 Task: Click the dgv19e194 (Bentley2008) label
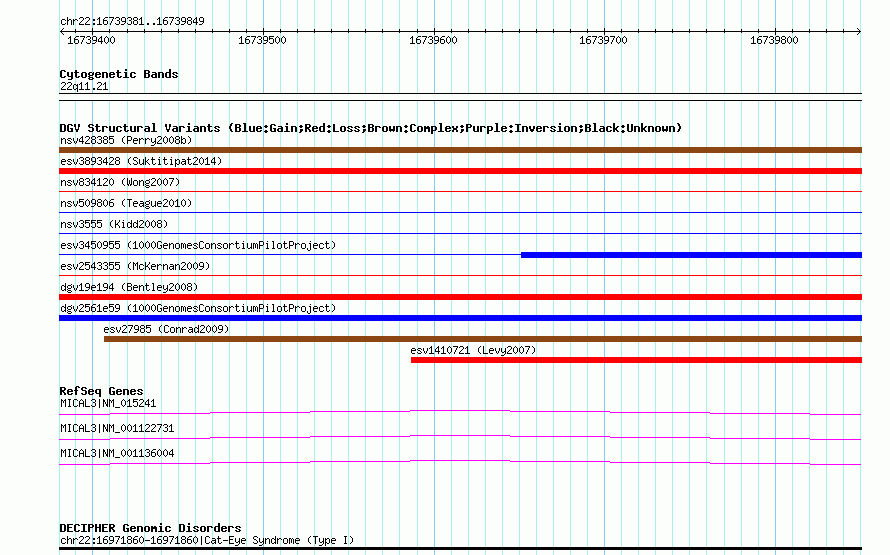(129, 287)
